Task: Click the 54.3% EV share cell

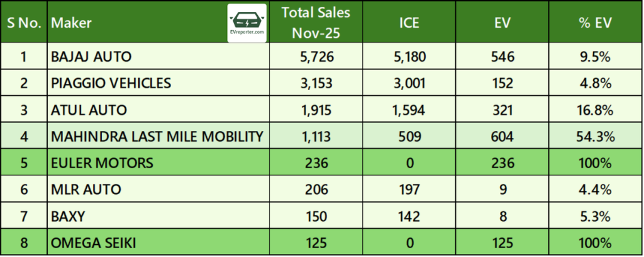Action: tap(596, 137)
